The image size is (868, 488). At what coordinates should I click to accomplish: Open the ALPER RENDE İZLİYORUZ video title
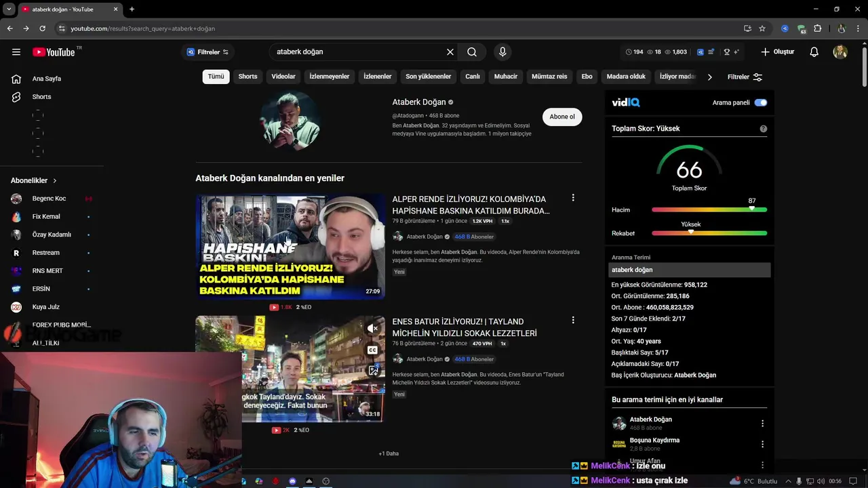pyautogui.click(x=471, y=205)
